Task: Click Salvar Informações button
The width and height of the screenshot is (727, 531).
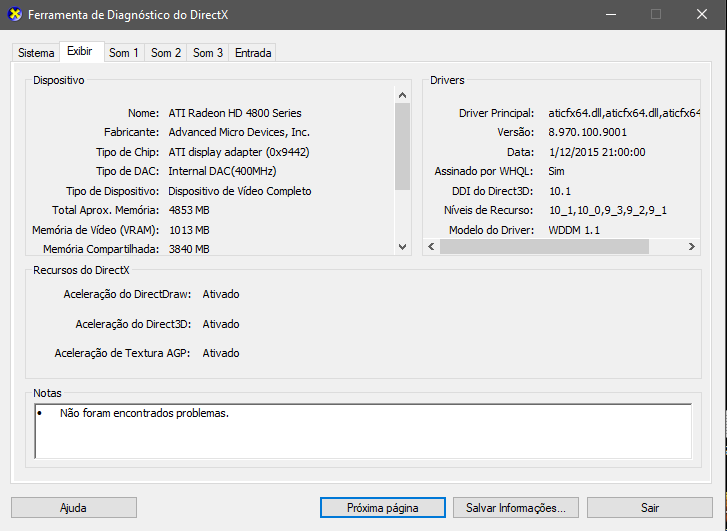Action: point(516,508)
